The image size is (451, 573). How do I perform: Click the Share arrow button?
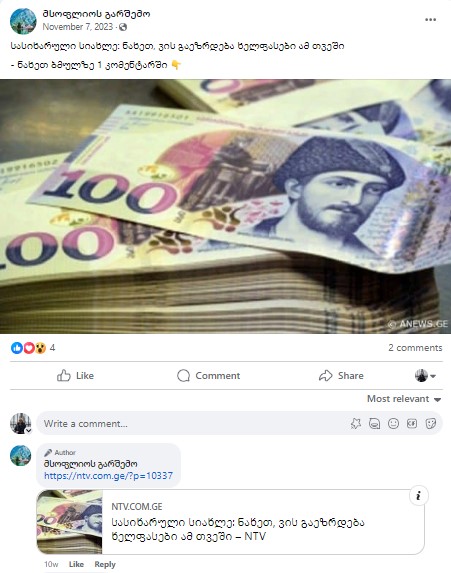pos(341,376)
